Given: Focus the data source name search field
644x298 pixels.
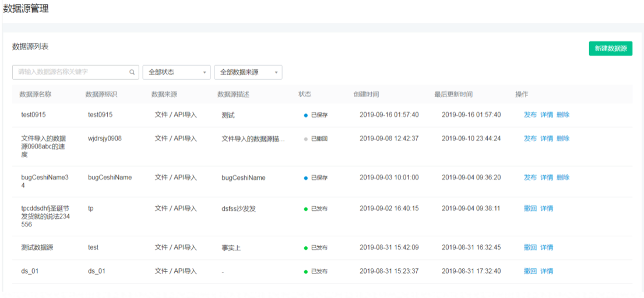Looking at the screenshot, I should click(x=76, y=72).
